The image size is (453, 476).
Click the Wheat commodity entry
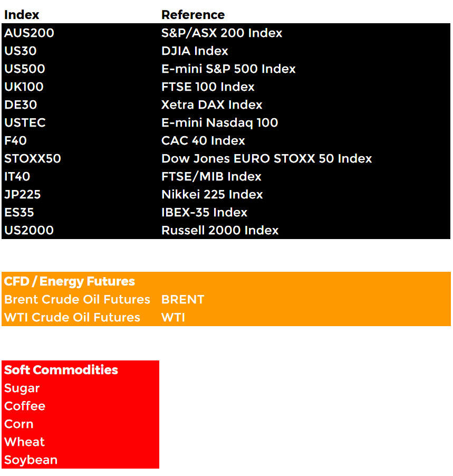click(x=25, y=442)
